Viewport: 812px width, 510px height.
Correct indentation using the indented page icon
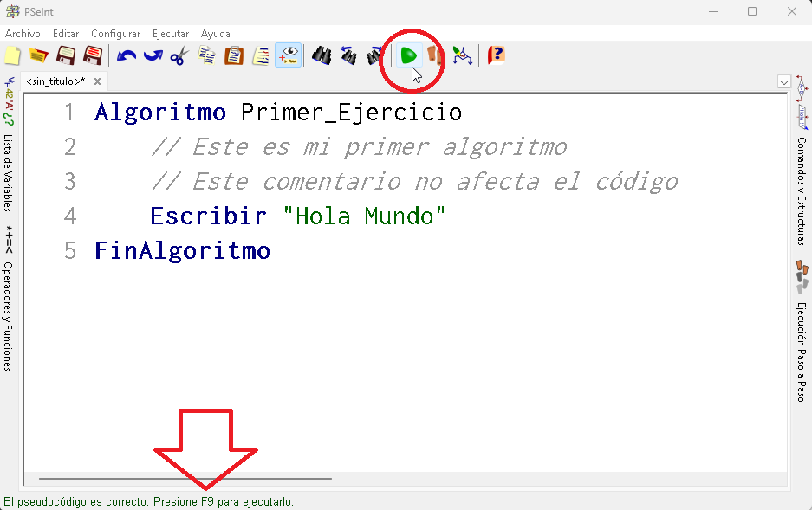[261, 55]
